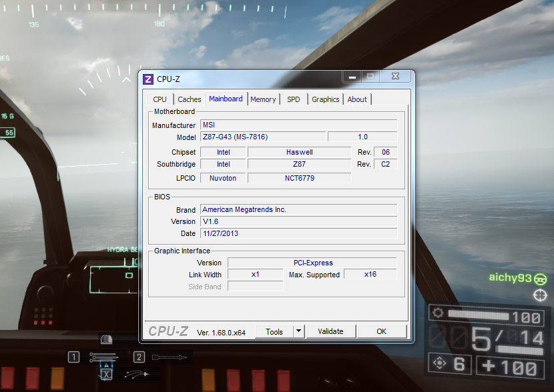Click the version text Ver. 1.68.0.x64
Viewport: 554px width, 392px height.
pyautogui.click(x=221, y=333)
